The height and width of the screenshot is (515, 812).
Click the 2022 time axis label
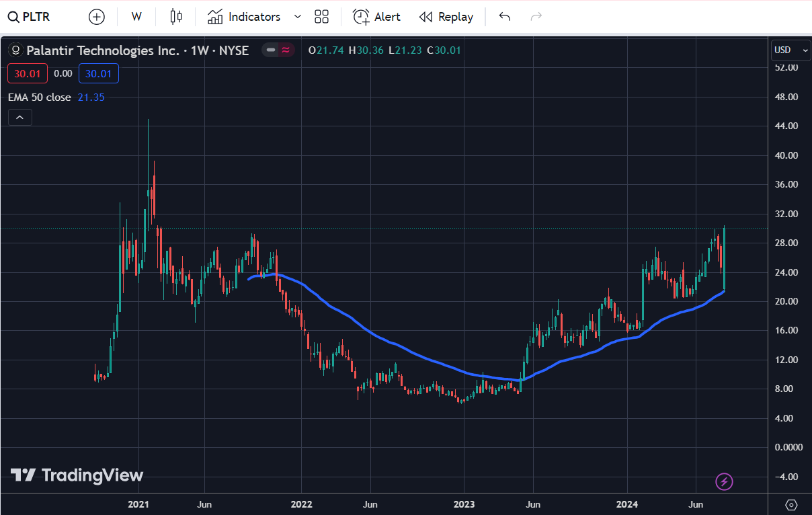click(x=301, y=504)
